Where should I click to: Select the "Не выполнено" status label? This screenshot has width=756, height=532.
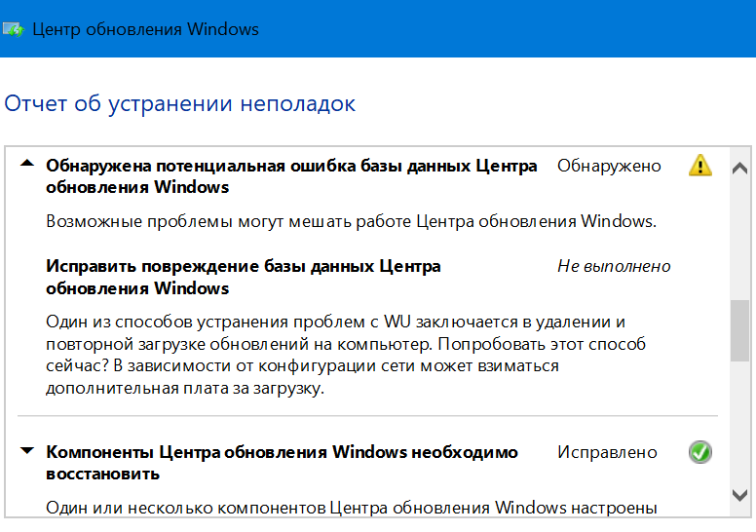click(x=614, y=266)
